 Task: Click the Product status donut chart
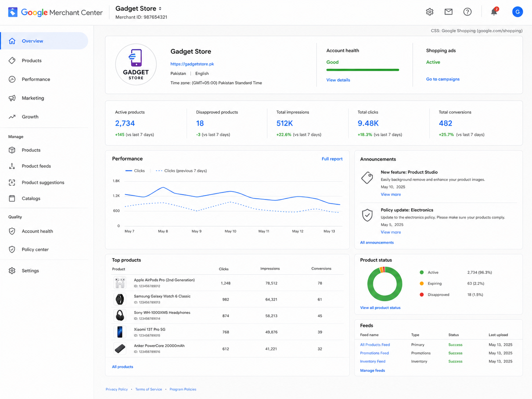(385, 284)
